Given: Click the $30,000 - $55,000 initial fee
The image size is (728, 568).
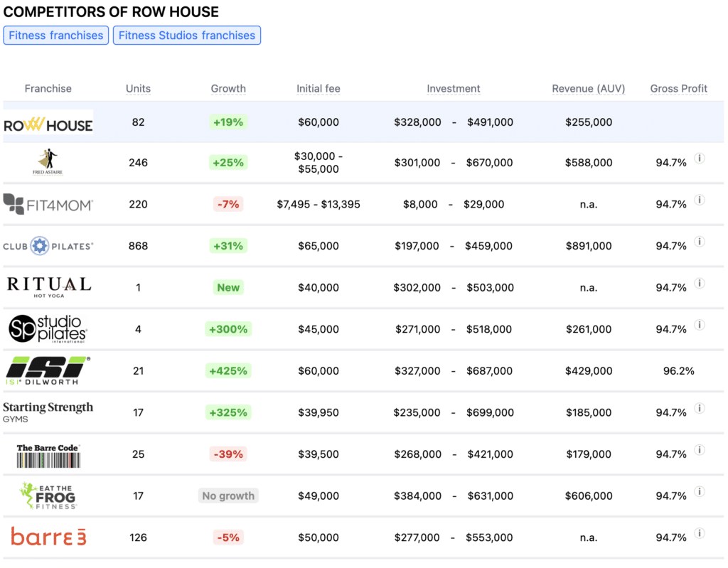Looking at the screenshot, I should pyautogui.click(x=318, y=163).
